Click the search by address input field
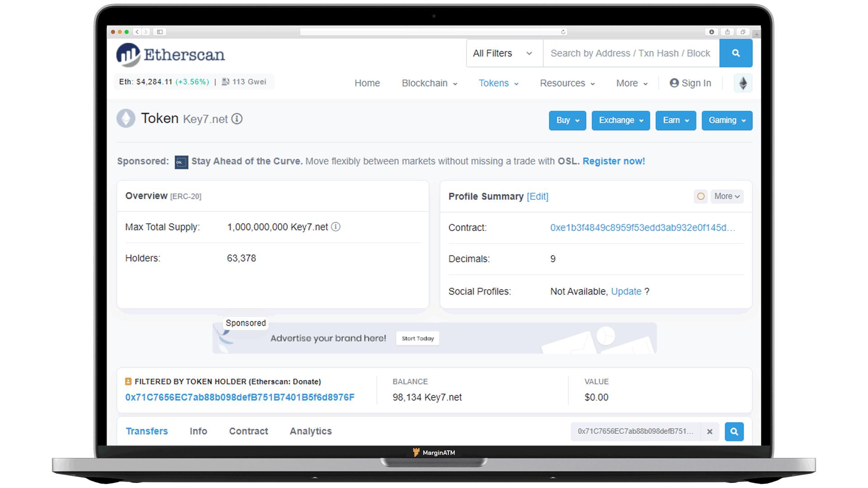 (631, 53)
